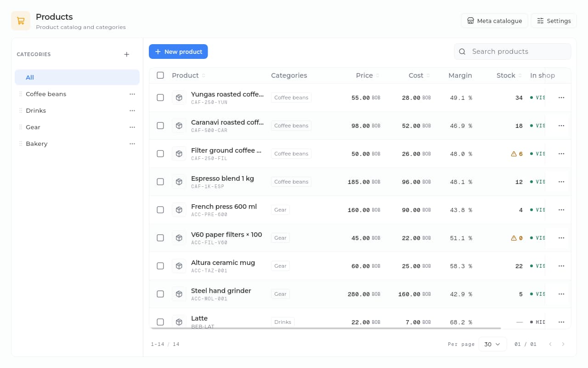588x368 pixels.
Task: Sort products by Stock
Action: [509, 75]
